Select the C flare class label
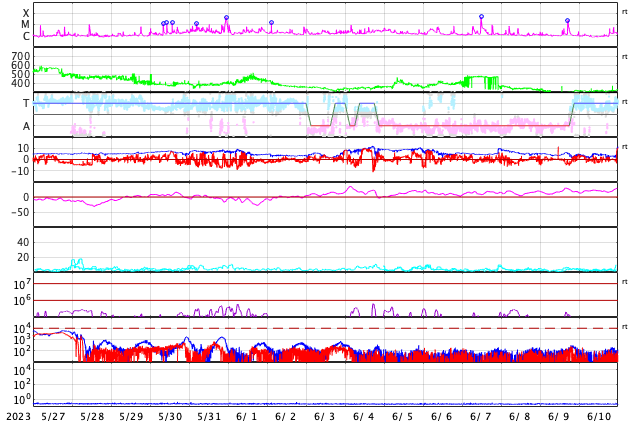The width and height of the screenshot is (634, 424). coord(26,36)
